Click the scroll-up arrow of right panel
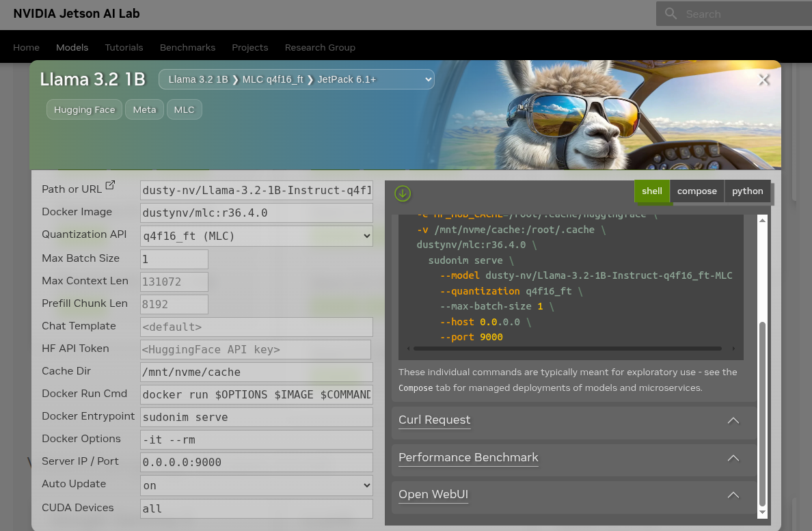The width and height of the screenshot is (812, 531). point(762,221)
